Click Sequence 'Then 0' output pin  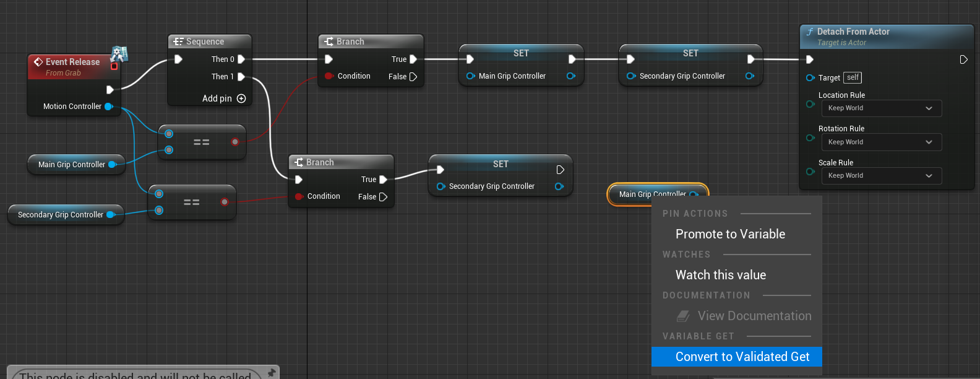coord(241,59)
